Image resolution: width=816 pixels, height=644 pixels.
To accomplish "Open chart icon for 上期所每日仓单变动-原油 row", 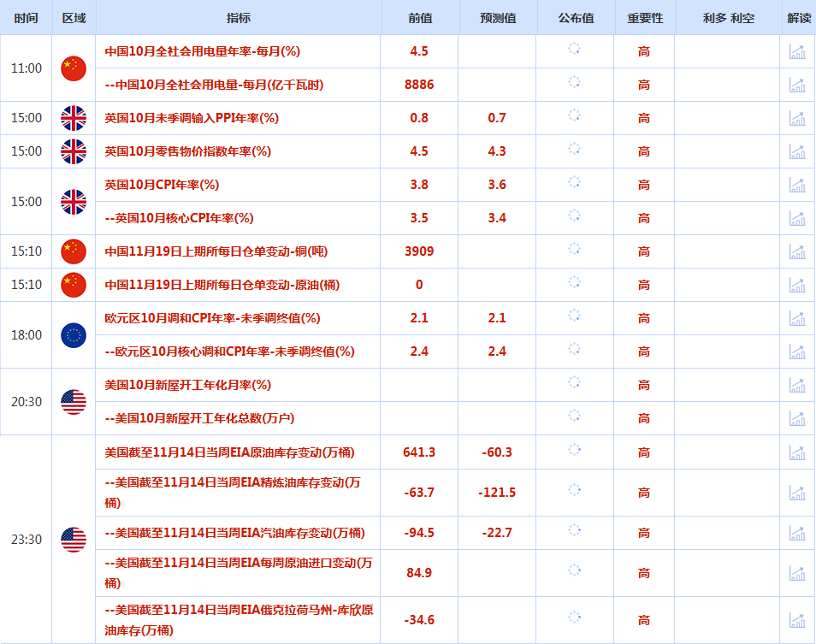I will click(797, 285).
